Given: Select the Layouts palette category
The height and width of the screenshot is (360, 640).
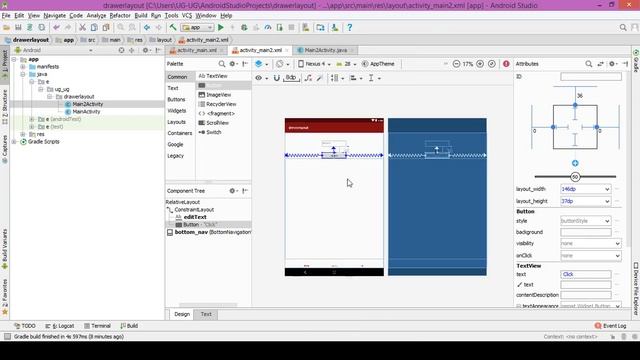Looking at the screenshot, I should point(176,122).
